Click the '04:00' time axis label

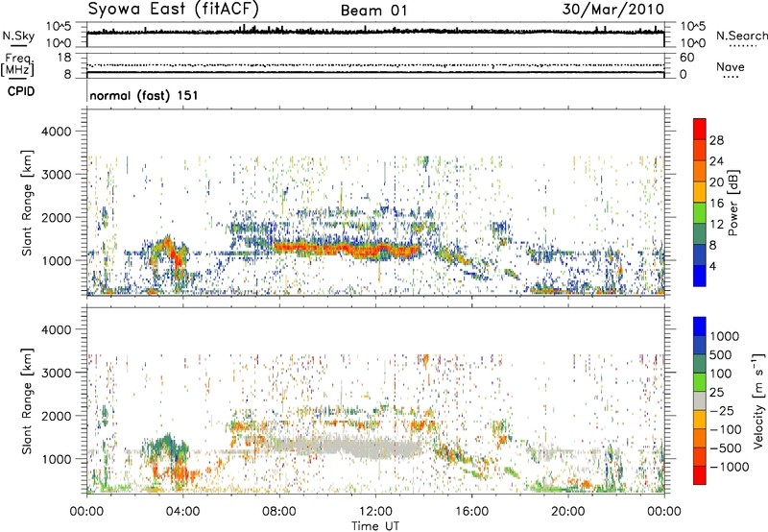tap(182, 512)
